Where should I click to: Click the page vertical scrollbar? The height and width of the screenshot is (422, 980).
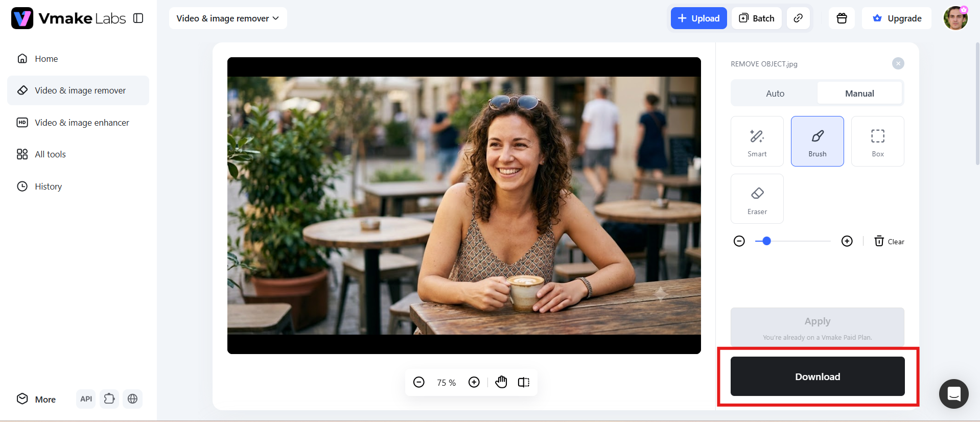977,105
